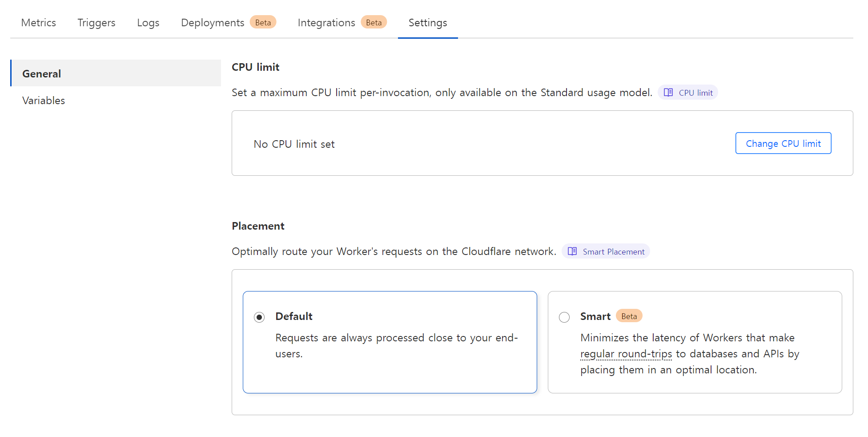Image resolution: width=868 pixels, height=437 pixels.
Task: Click Change CPU limit
Action: [x=783, y=143]
